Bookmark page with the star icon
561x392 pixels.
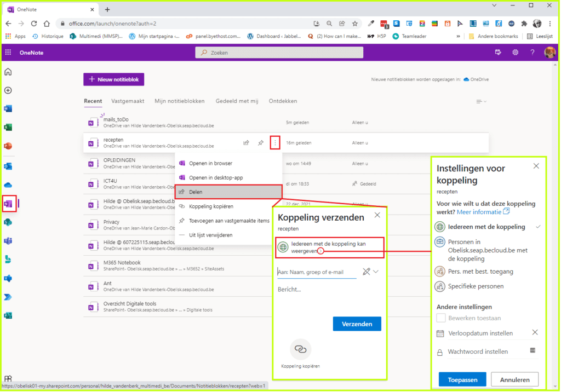click(354, 24)
